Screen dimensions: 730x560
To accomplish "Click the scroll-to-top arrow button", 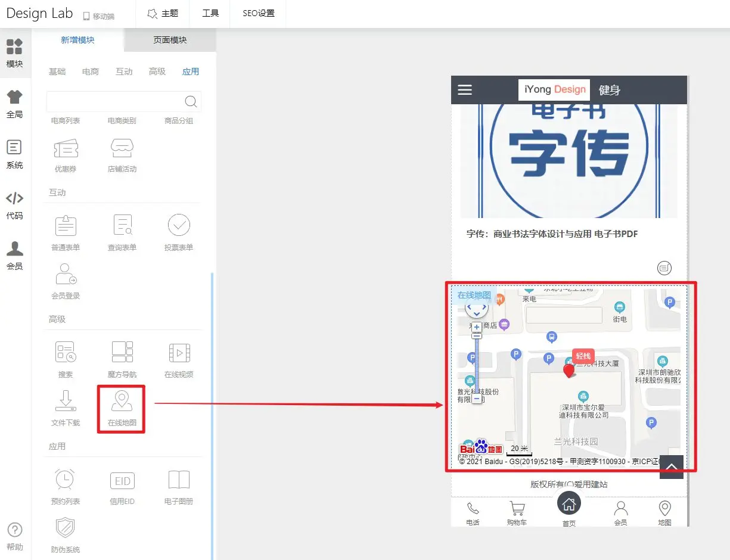I will coord(671,466).
